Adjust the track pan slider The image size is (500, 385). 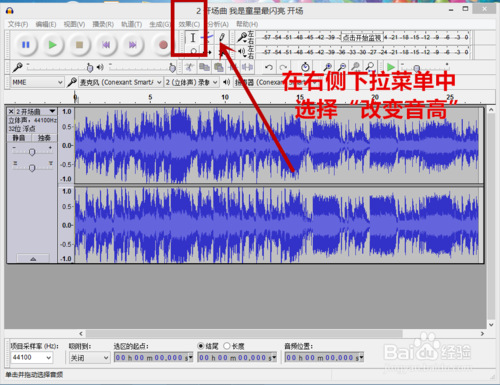click(x=32, y=168)
